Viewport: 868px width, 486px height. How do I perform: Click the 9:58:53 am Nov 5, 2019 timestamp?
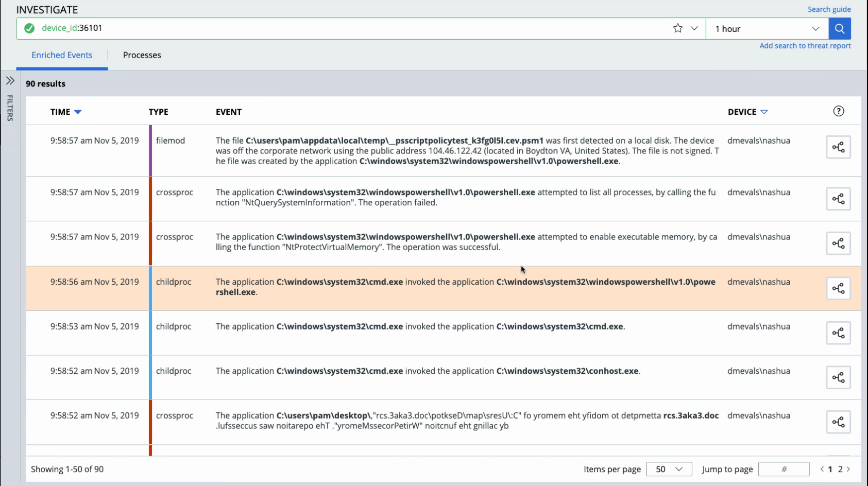click(x=95, y=326)
